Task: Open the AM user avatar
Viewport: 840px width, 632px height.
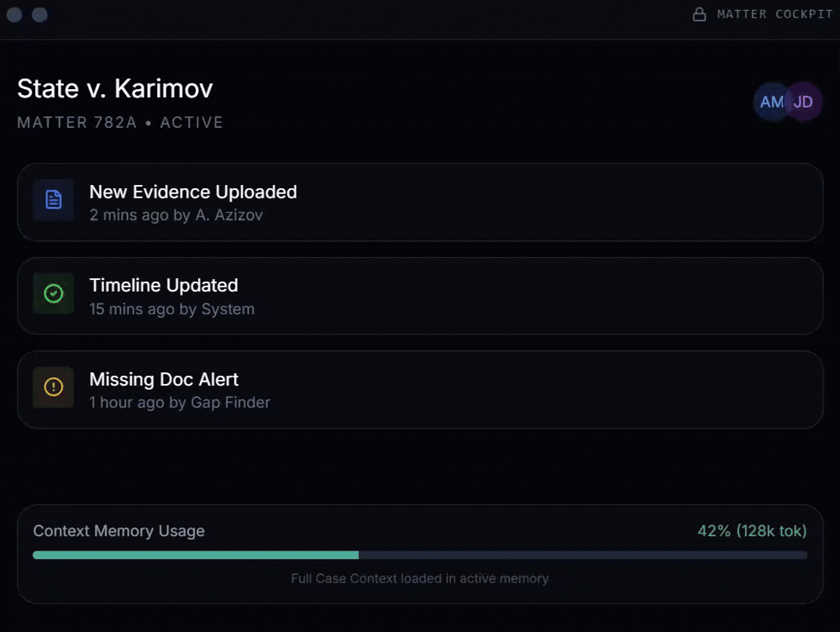Action: [769, 103]
